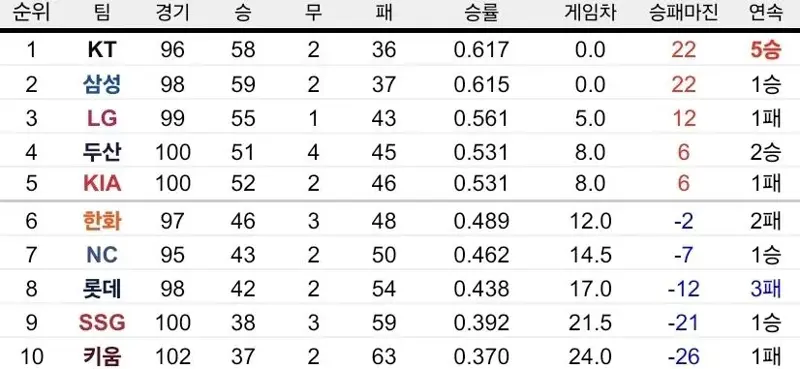Click KT's 5승 streak cell
Screen dimensions: 800x369
(x=765, y=50)
